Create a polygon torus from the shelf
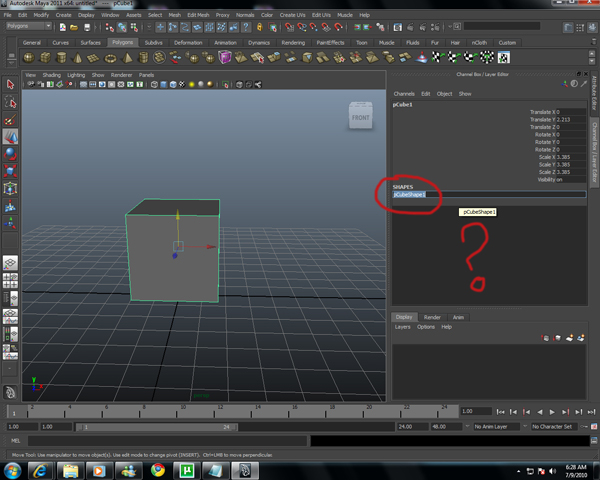Screen dimensions: 600x480 tap(110, 58)
